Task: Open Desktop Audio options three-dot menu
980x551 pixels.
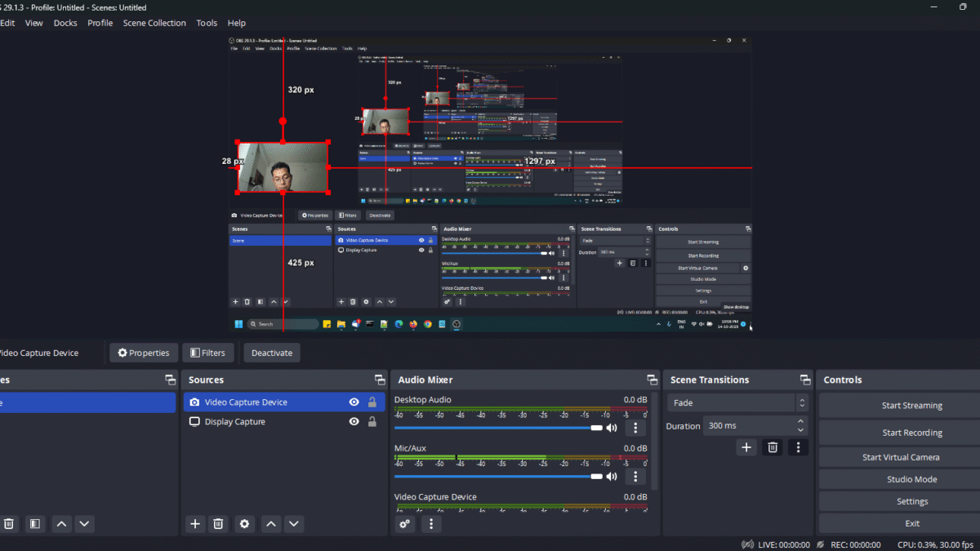Action: pos(635,428)
